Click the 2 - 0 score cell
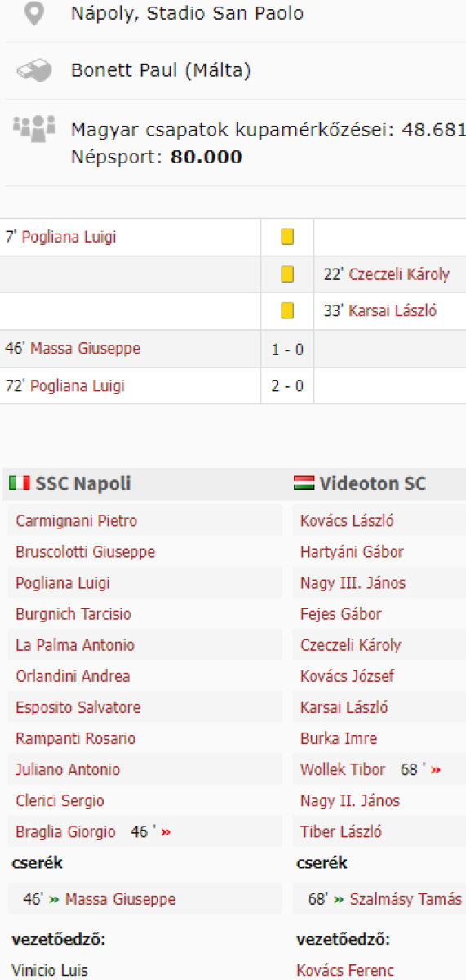 (x=287, y=386)
